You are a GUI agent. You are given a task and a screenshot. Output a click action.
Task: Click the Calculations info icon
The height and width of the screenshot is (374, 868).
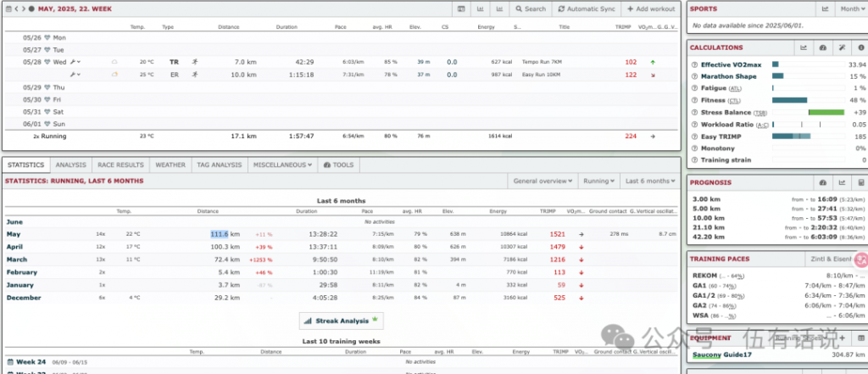click(861, 47)
